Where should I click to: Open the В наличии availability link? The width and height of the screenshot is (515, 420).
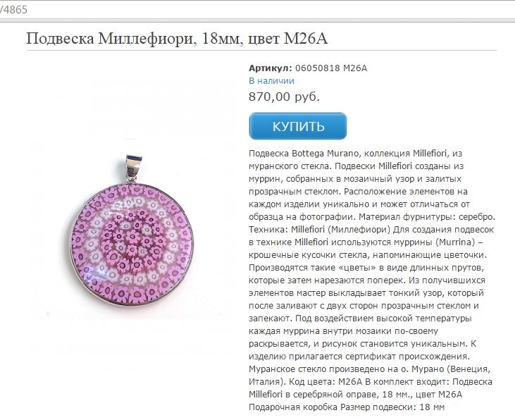click(x=271, y=81)
